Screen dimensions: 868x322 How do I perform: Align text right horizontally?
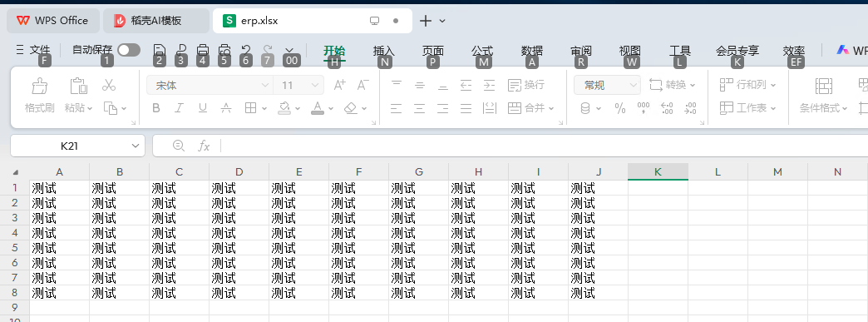click(x=442, y=108)
